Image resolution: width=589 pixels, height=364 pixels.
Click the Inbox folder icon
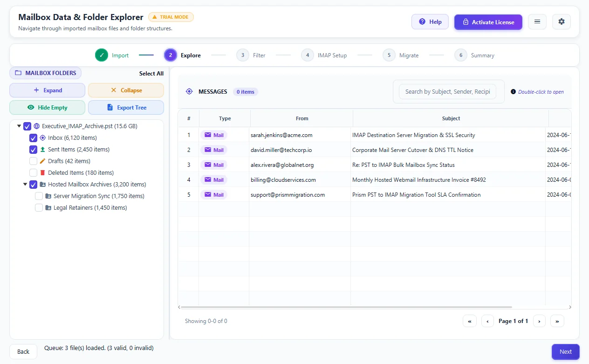43,137
